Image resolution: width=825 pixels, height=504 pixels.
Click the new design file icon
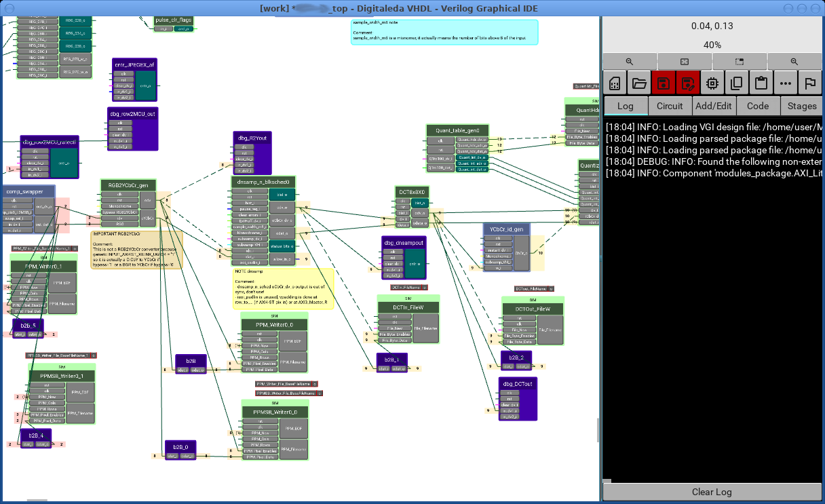(615, 83)
